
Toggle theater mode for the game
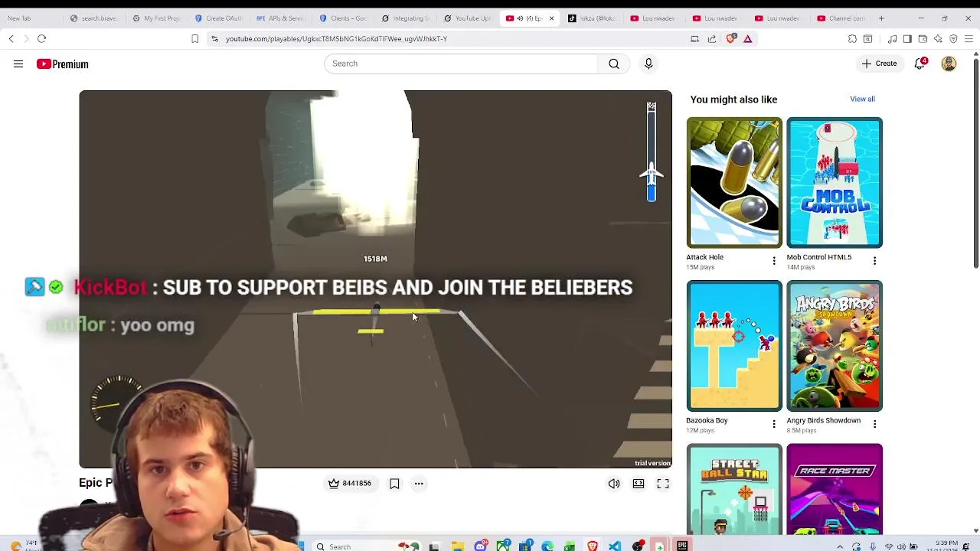click(639, 484)
